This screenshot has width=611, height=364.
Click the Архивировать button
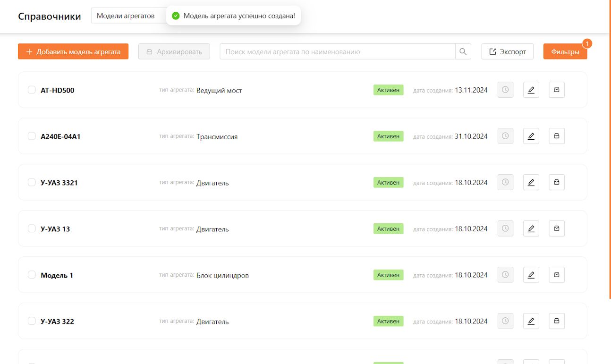[174, 51]
